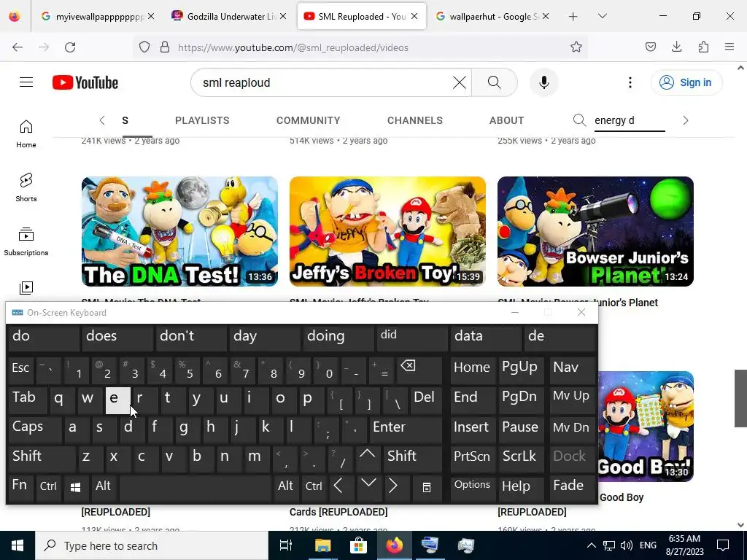Toggle left Alt key on keyboard
This screenshot has height=560, width=747.
point(104,487)
